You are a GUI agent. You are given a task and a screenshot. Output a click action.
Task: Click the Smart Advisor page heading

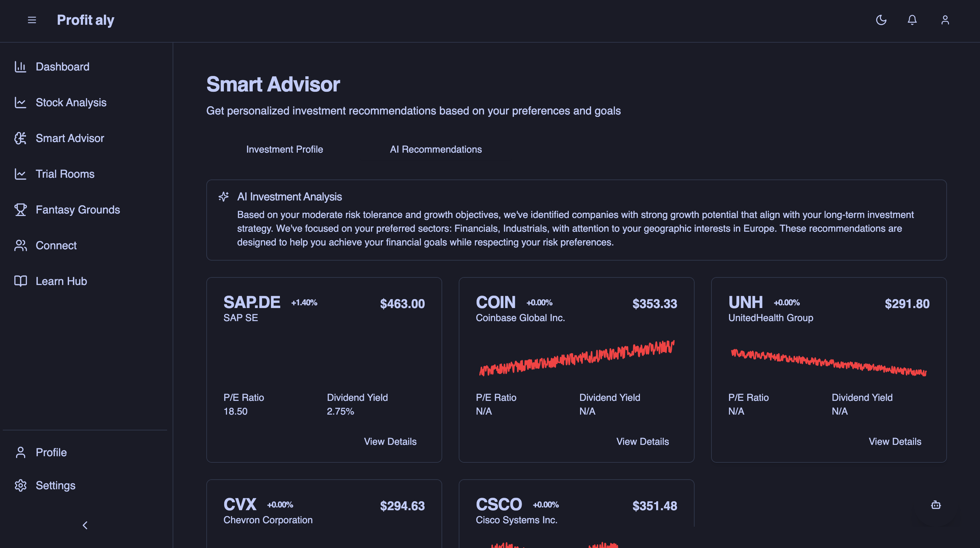(x=273, y=85)
